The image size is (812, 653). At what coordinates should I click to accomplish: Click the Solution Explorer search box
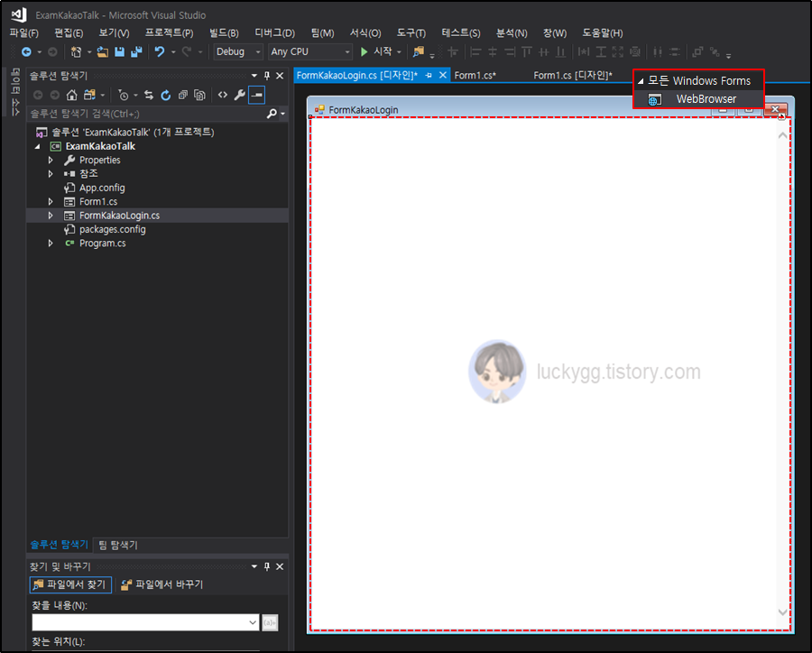click(x=146, y=114)
